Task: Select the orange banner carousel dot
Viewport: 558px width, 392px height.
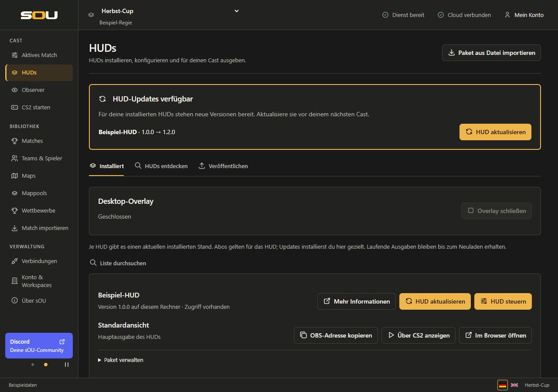Action: pos(46,365)
